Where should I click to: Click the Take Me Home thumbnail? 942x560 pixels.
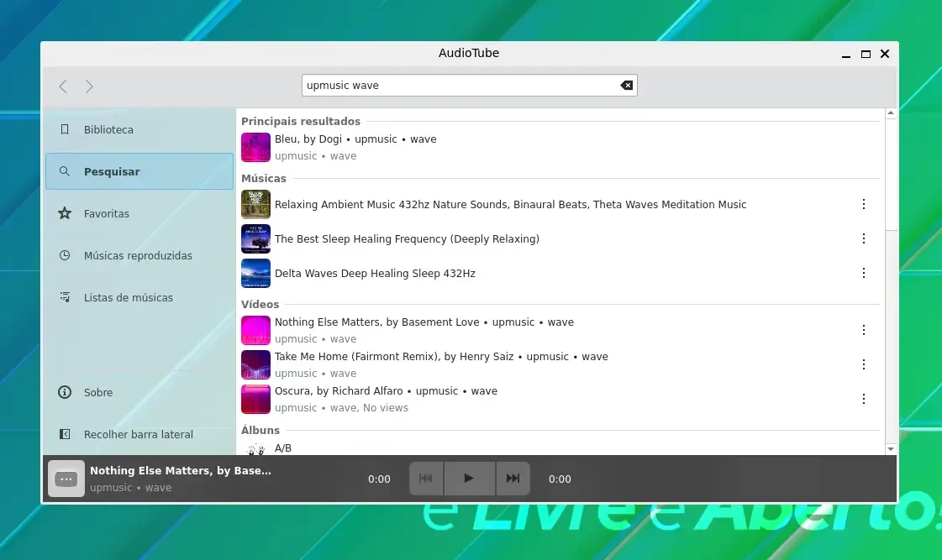pyautogui.click(x=256, y=364)
